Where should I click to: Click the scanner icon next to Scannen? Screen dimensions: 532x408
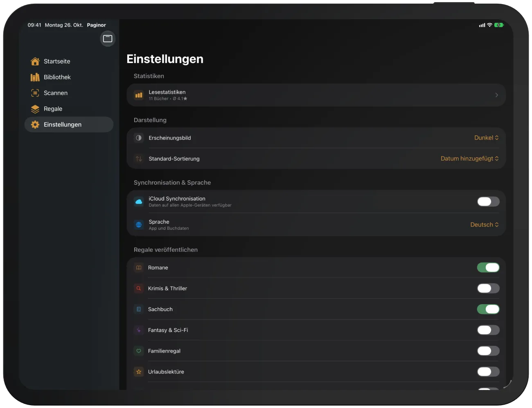(x=35, y=93)
